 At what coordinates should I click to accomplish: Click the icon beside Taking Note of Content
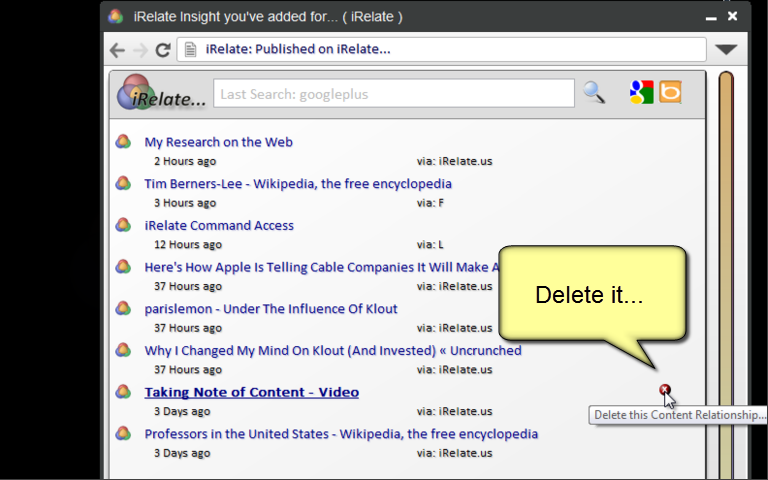[123, 391]
